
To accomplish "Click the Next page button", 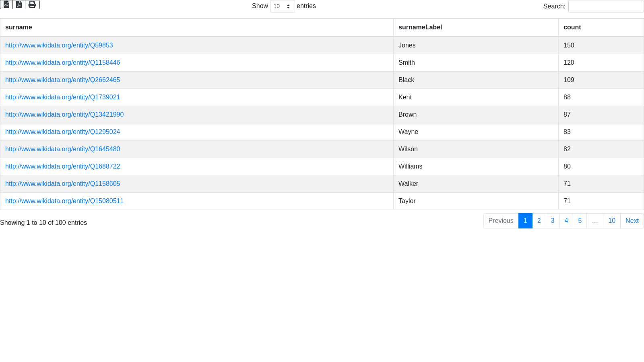I will [632, 221].
